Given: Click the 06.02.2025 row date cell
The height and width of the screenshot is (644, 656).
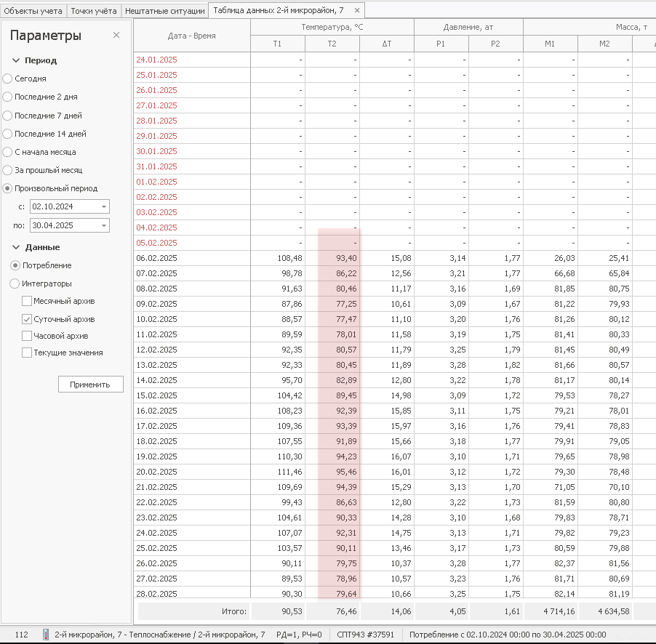Looking at the screenshot, I should pyautogui.click(x=156, y=258).
